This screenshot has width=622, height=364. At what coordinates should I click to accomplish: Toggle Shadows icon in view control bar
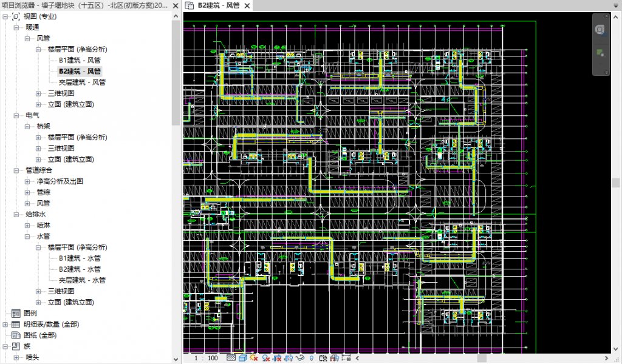[265, 359]
